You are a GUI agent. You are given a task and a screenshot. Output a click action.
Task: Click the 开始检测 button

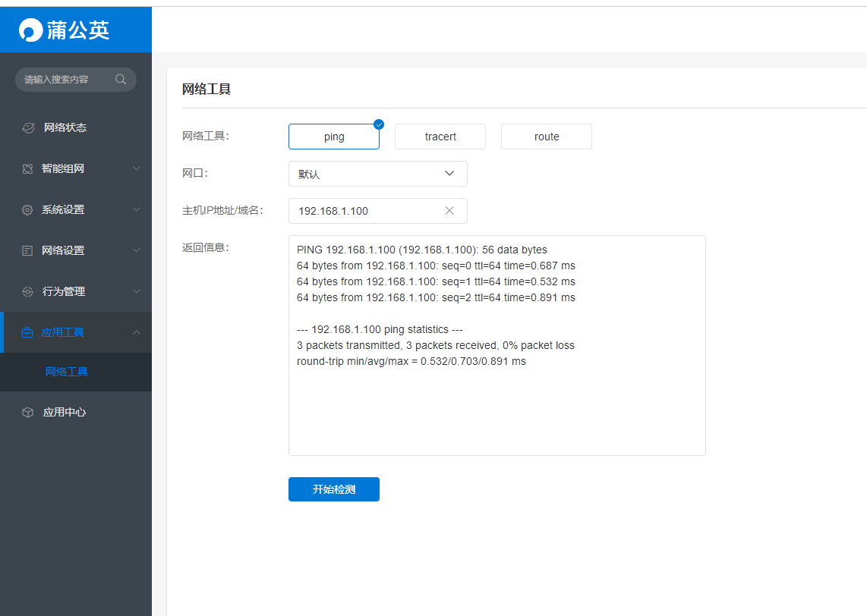pos(333,489)
